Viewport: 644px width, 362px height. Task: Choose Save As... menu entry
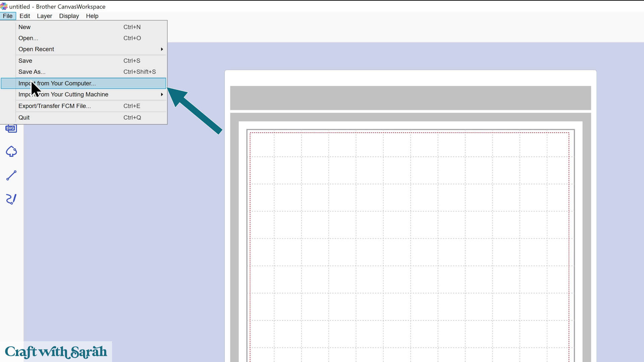[32, 72]
